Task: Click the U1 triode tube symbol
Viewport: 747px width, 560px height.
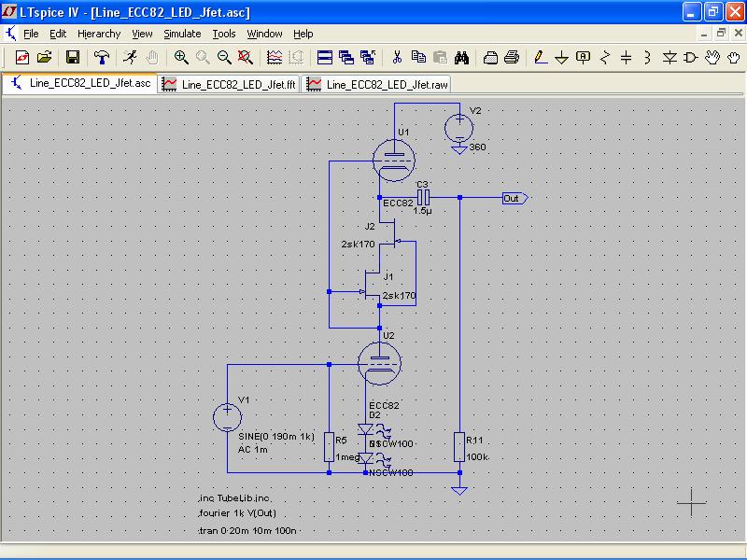Action: 393,160
